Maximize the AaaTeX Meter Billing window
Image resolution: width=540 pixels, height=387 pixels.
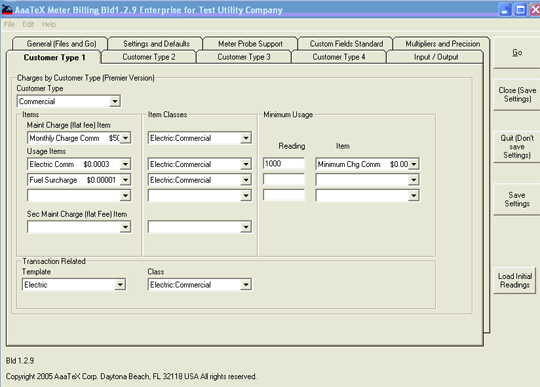coord(520,10)
